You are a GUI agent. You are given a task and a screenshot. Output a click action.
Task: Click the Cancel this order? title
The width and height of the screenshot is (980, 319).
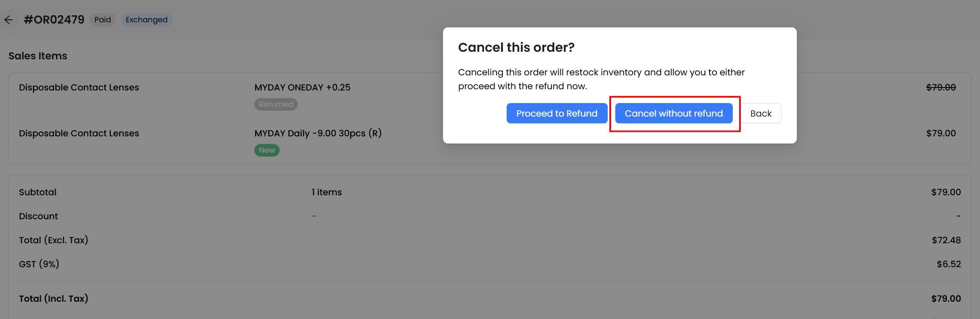(x=516, y=48)
